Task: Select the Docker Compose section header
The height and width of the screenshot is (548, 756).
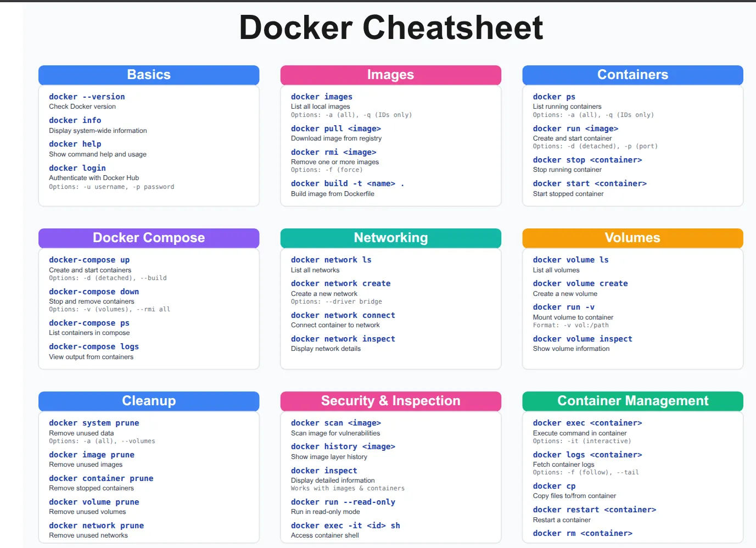Action: (149, 238)
